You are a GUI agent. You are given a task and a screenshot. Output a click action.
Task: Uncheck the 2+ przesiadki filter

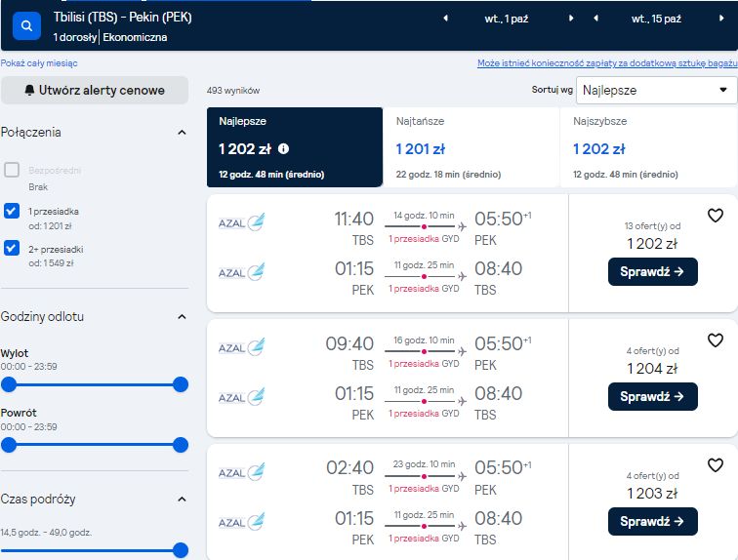(12, 248)
